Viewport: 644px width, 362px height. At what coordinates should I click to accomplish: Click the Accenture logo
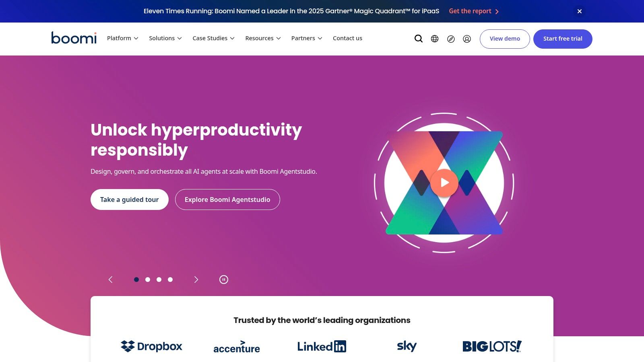[237, 347]
